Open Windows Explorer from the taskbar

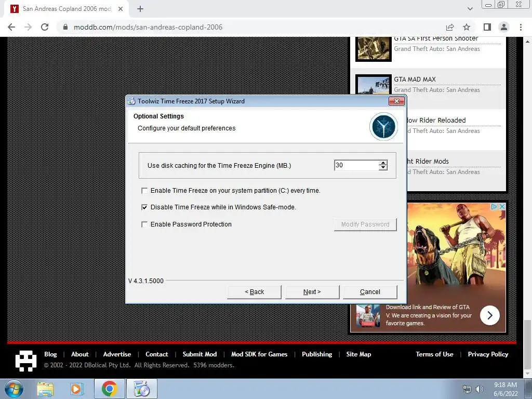tap(45, 389)
